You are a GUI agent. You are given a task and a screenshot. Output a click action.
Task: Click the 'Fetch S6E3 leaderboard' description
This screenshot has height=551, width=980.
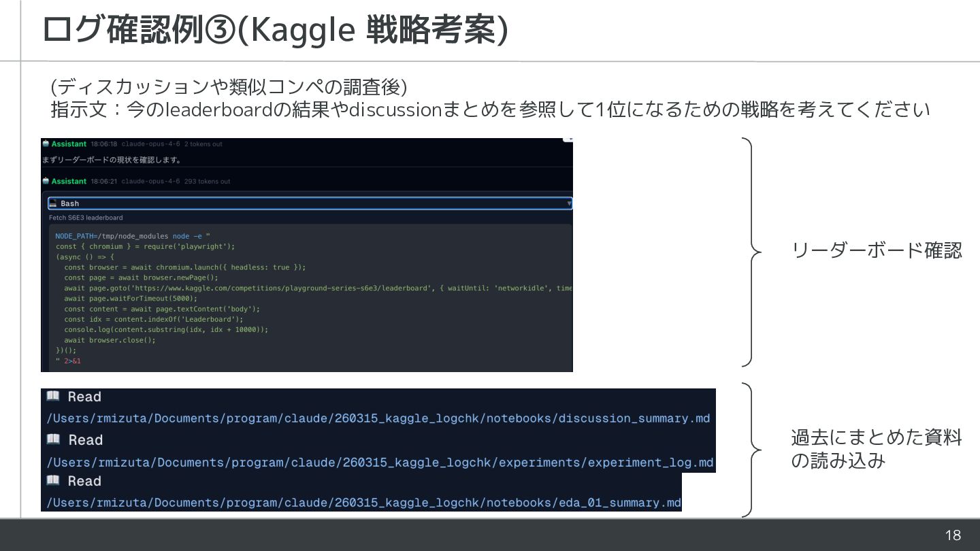pyautogui.click(x=86, y=218)
